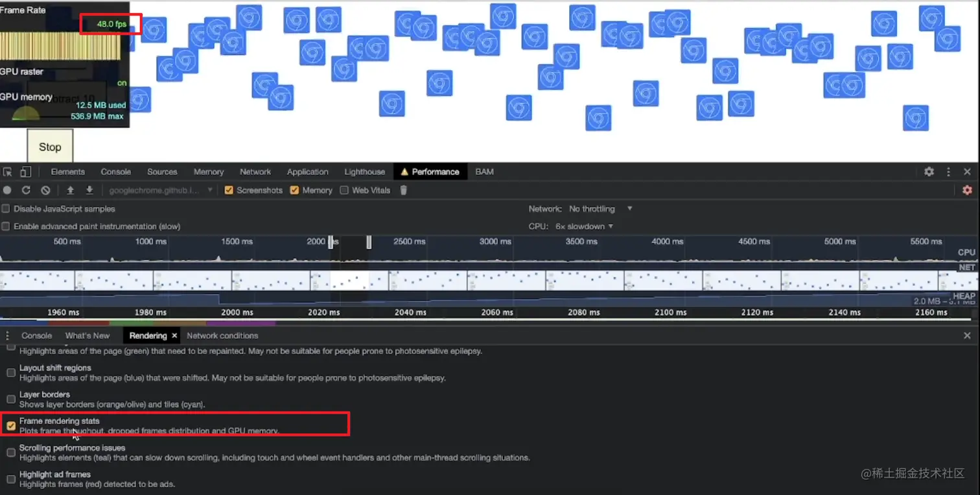980x495 pixels.
Task: Collect garbage with the trash can icon
Action: pos(403,190)
